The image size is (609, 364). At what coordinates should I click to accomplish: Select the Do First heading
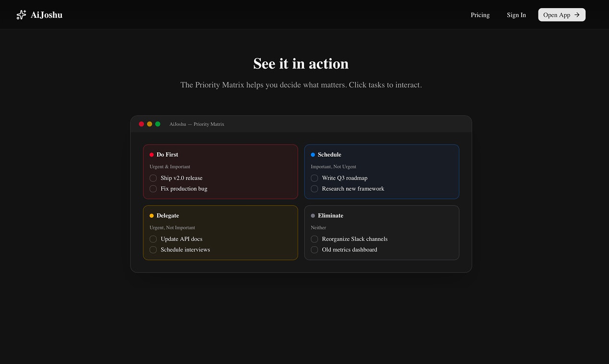pos(167,155)
